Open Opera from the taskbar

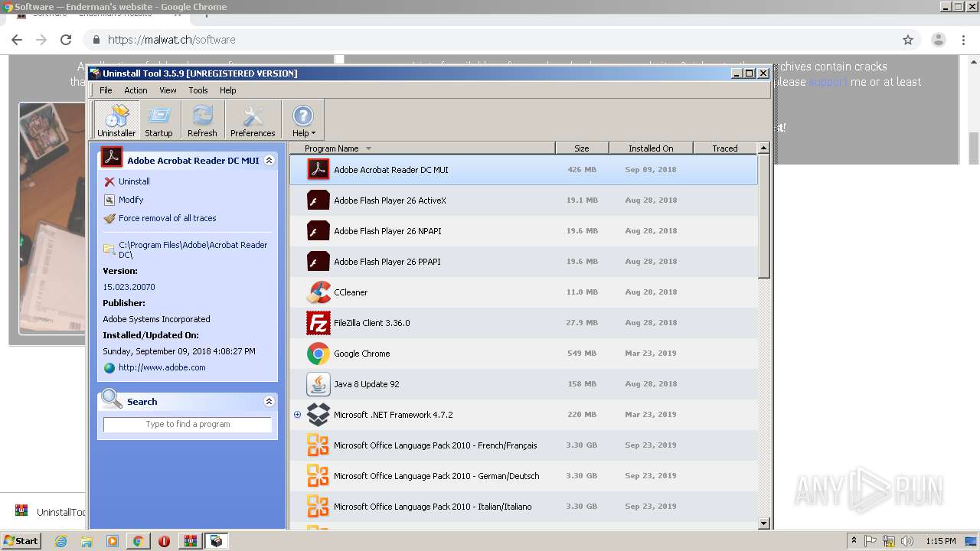pyautogui.click(x=164, y=541)
